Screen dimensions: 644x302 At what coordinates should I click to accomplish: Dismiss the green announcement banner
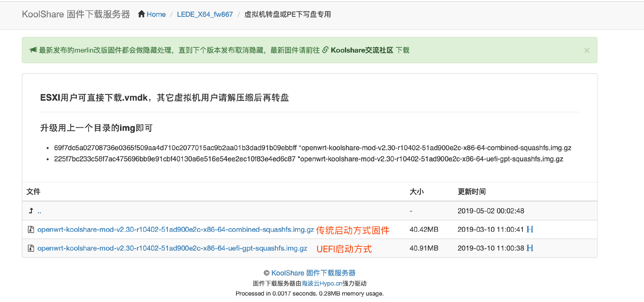click(587, 50)
